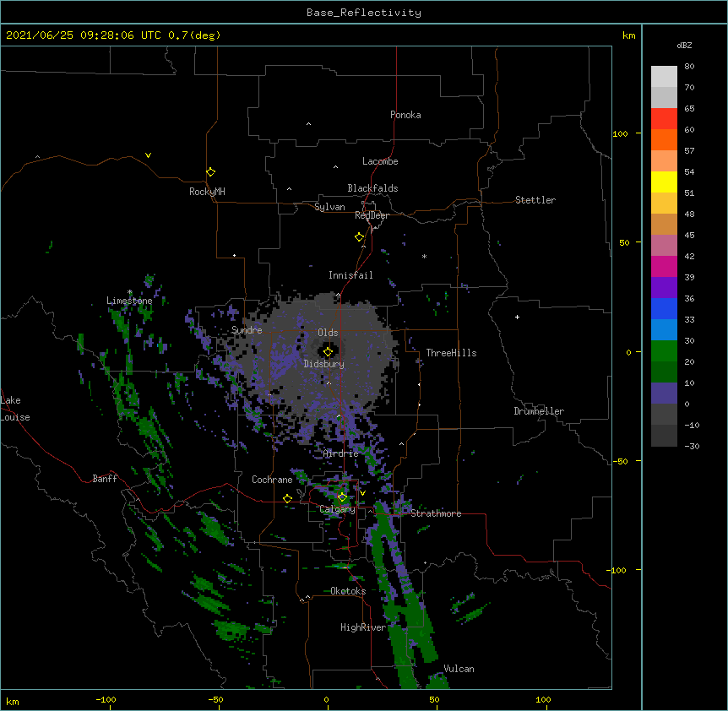Select the Airdrie city label
The image size is (728, 711).
coord(341,453)
